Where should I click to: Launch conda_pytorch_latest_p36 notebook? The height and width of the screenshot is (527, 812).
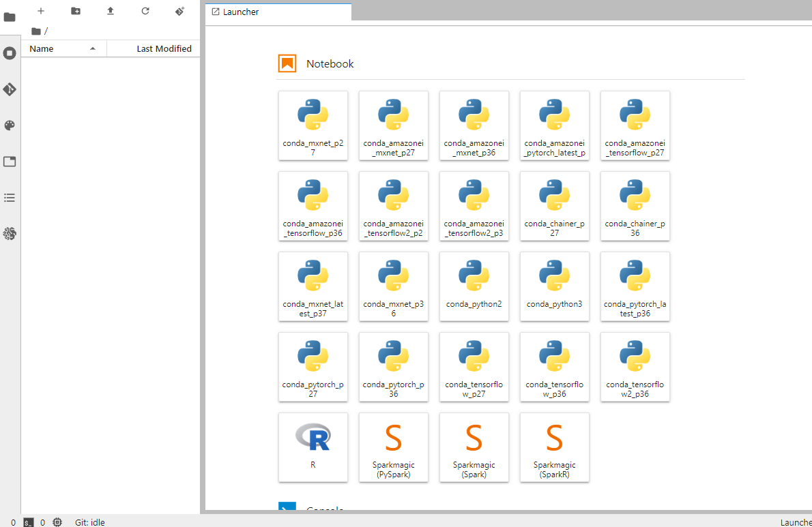tap(635, 286)
